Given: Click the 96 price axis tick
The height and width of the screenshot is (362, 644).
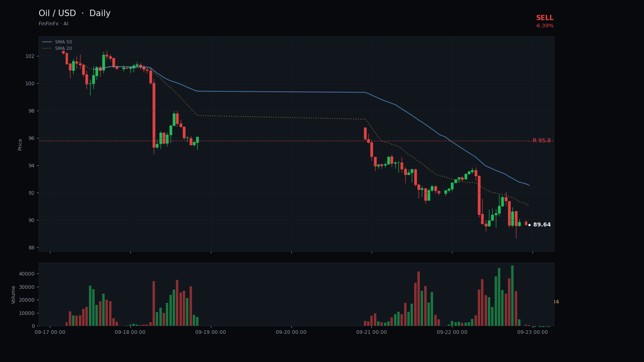Looking at the screenshot, I should pyautogui.click(x=32, y=138).
